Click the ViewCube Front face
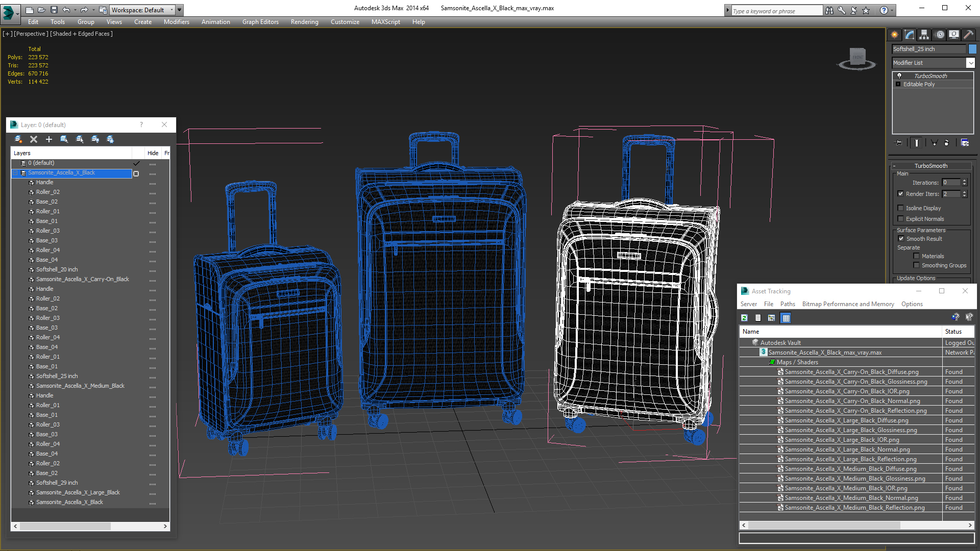The height and width of the screenshot is (551, 980). click(858, 56)
